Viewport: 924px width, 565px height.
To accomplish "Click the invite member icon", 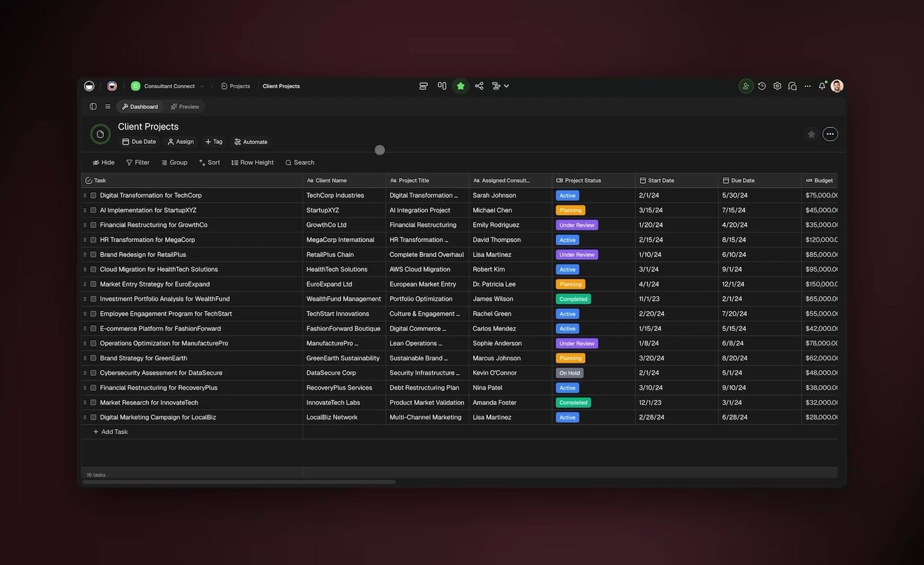I will pos(746,86).
